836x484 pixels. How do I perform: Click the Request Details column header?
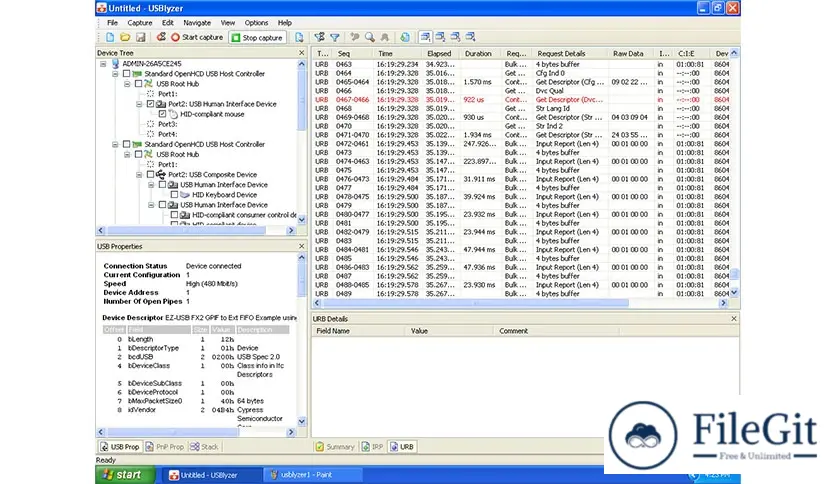pyautogui.click(x=570, y=53)
